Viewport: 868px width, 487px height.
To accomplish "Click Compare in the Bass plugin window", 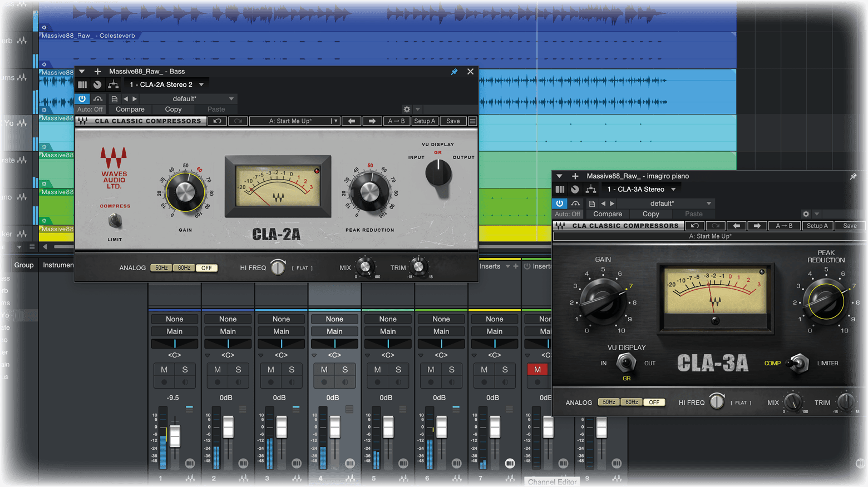I will click(x=130, y=110).
